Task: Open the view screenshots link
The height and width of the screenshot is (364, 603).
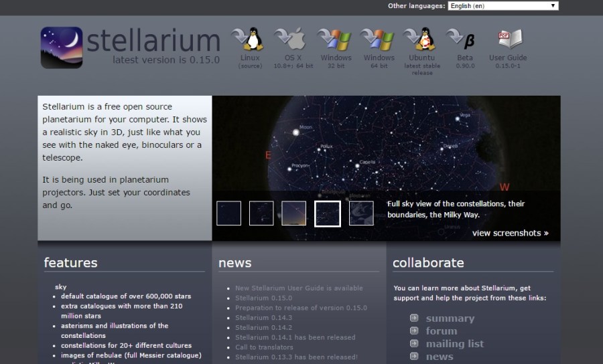Action: tap(511, 233)
